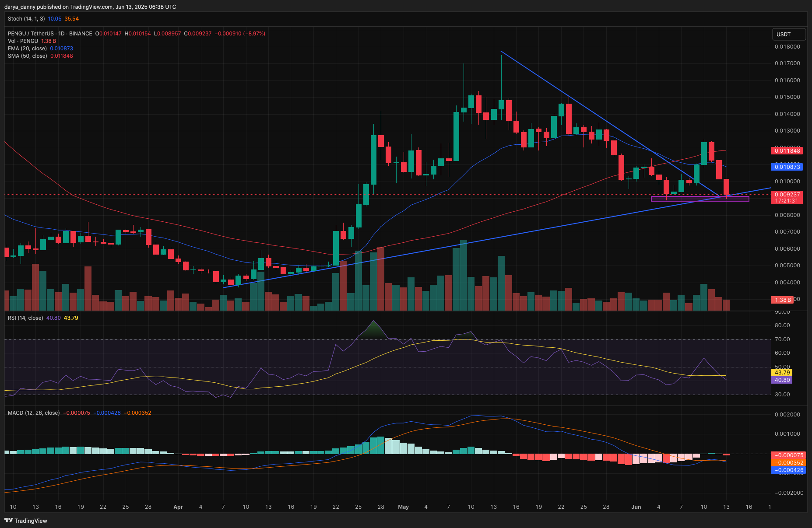Click the 1.38 B volume axis tag
Image resolution: width=812 pixels, height=528 pixels.
click(x=783, y=300)
